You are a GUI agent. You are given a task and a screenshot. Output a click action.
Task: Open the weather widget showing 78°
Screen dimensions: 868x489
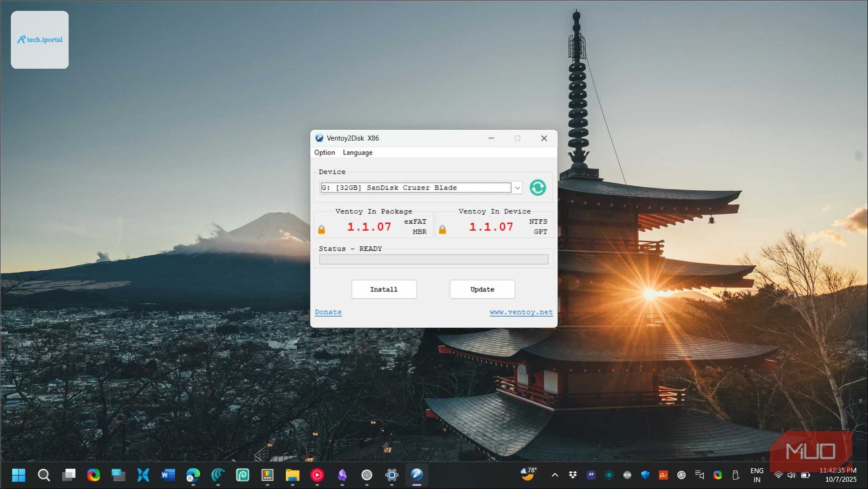(529, 474)
